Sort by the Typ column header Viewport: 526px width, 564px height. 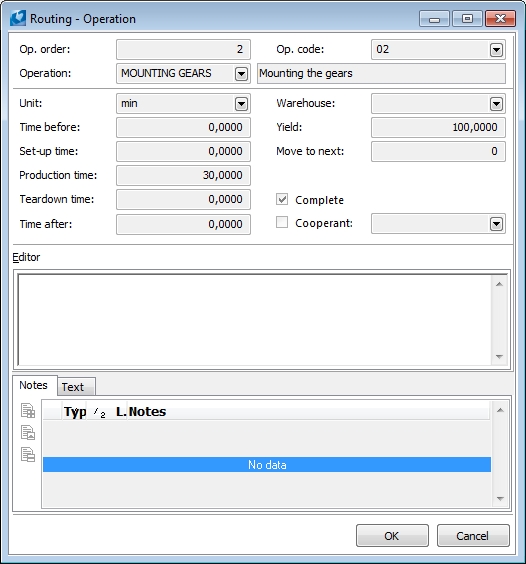75,411
